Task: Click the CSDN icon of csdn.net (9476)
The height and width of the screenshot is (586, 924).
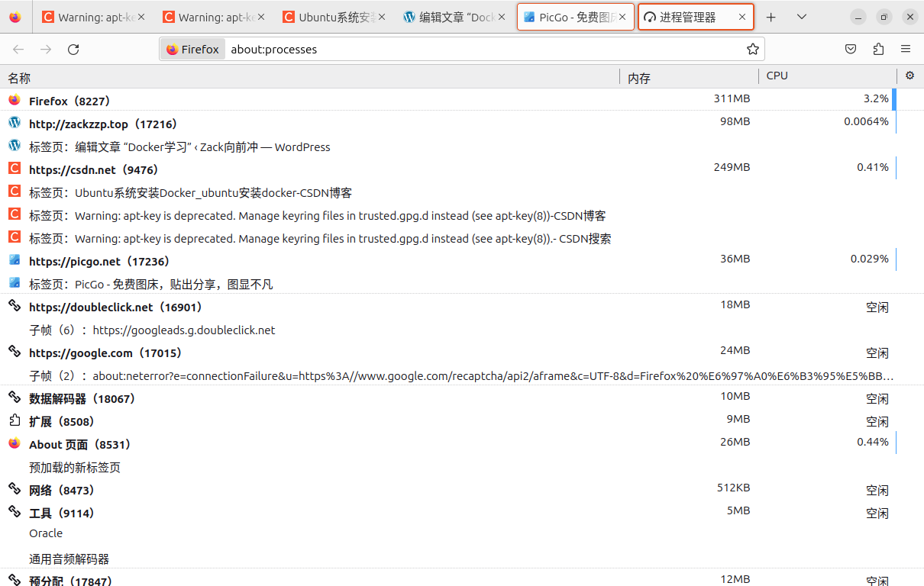Action: [x=14, y=168]
